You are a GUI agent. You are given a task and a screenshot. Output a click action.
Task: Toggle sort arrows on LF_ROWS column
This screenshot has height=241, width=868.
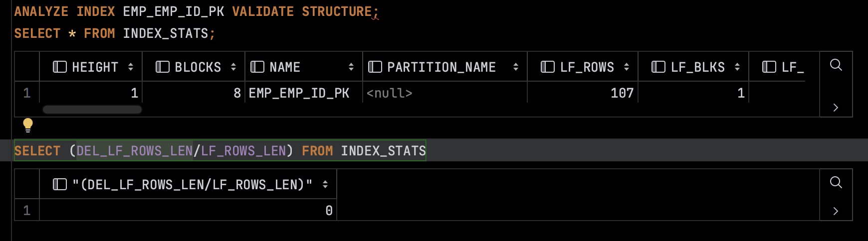coord(627,67)
